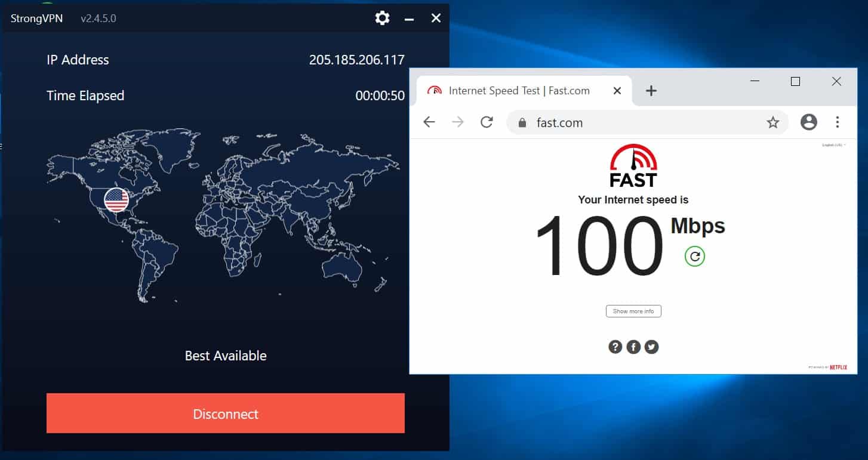
Task: Open Chrome profile avatar
Action: pyautogui.click(x=809, y=122)
